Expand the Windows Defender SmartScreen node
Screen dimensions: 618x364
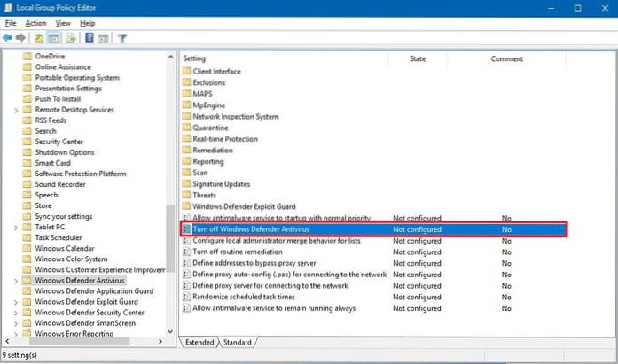coord(16,323)
